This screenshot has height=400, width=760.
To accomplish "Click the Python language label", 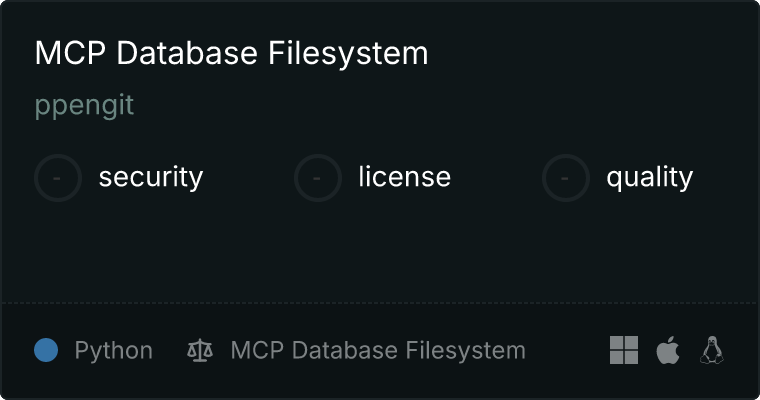I will click(x=114, y=351).
